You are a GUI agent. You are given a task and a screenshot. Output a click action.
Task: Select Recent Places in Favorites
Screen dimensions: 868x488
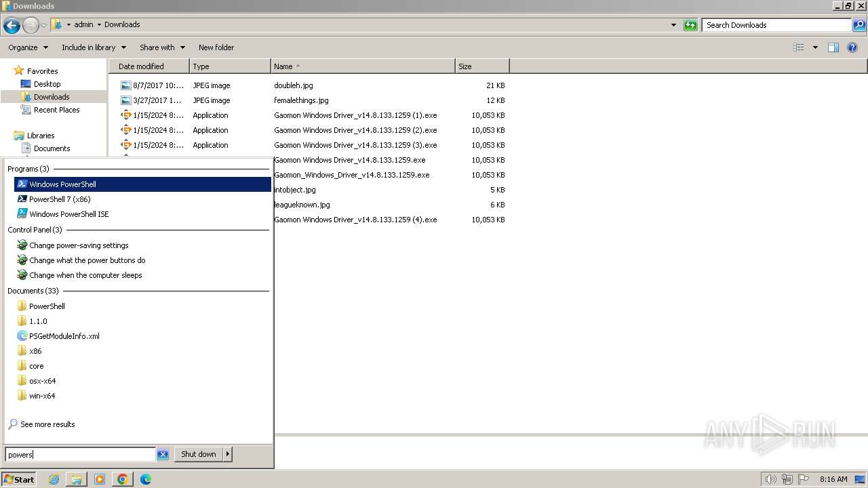click(56, 110)
